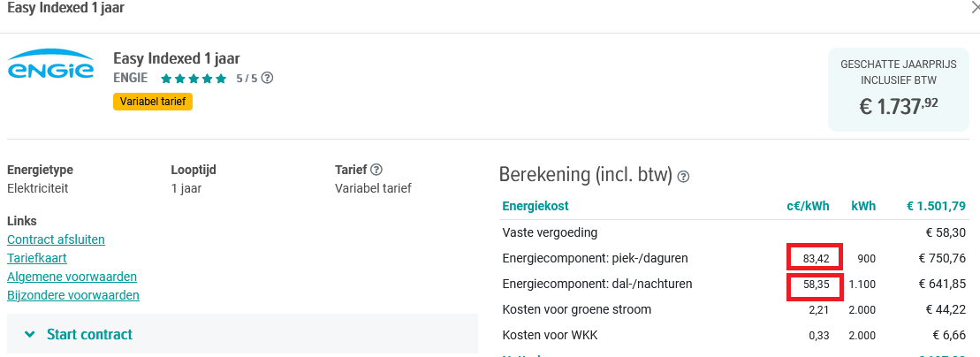The width and height of the screenshot is (980, 357).
Task: Click the five-star rating of ENGIE
Action: [x=194, y=79]
